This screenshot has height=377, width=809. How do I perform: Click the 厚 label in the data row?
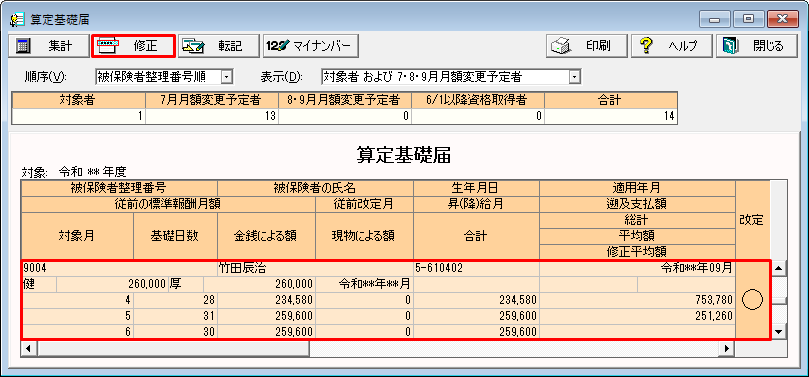175,284
